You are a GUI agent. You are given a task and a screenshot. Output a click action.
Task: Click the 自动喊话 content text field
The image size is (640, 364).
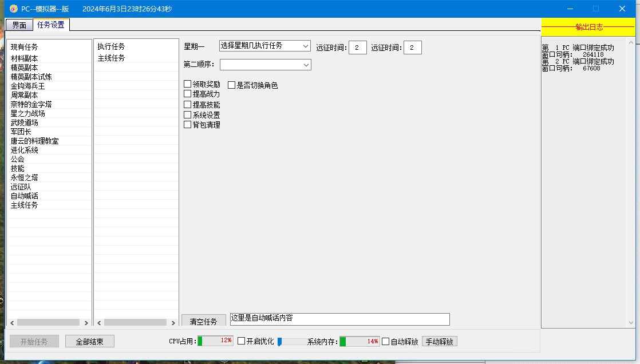[x=340, y=319]
